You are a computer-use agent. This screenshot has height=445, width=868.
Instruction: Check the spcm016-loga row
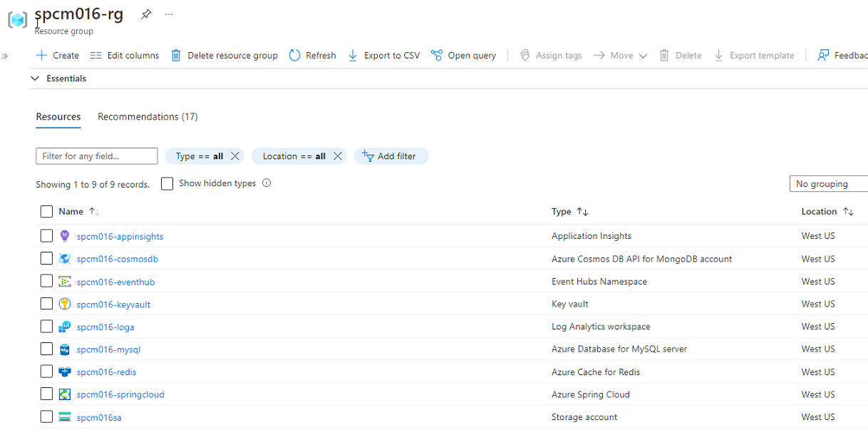coord(46,327)
